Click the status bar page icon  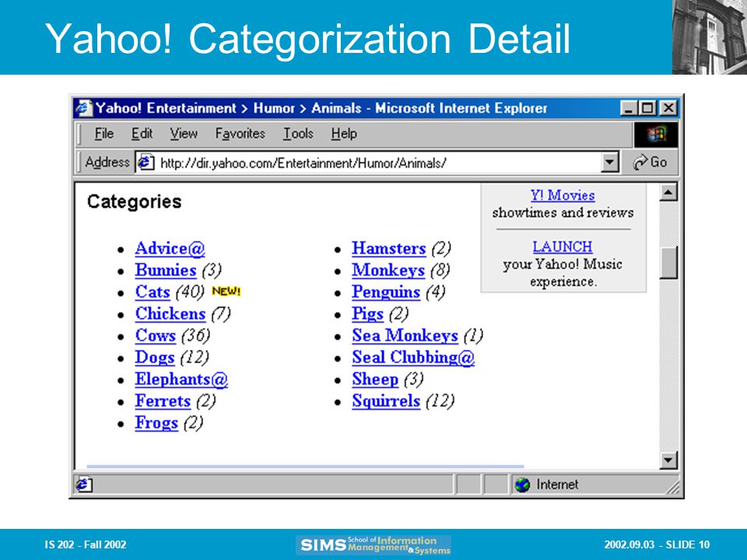(x=84, y=485)
